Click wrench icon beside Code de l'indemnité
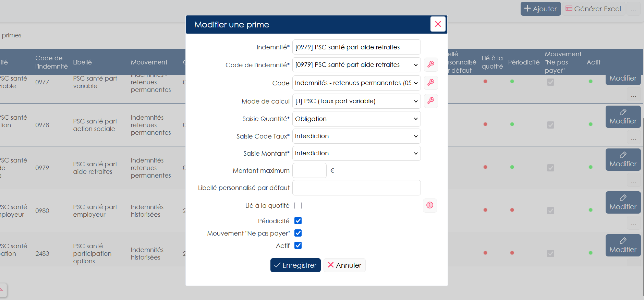Viewport: 644px width, 300px height. [431, 64]
